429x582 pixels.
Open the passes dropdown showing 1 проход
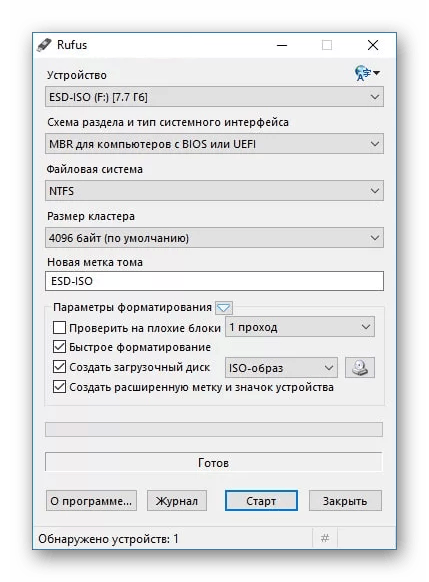[300, 327]
